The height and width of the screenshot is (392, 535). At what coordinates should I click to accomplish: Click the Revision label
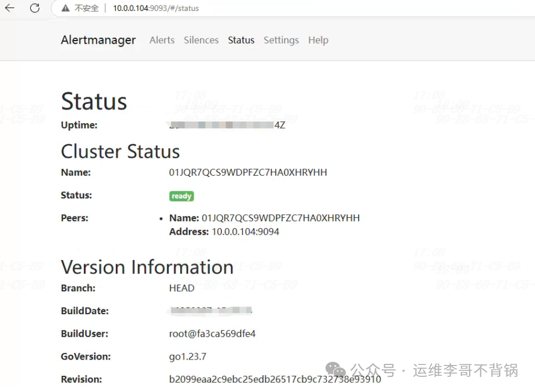82,380
